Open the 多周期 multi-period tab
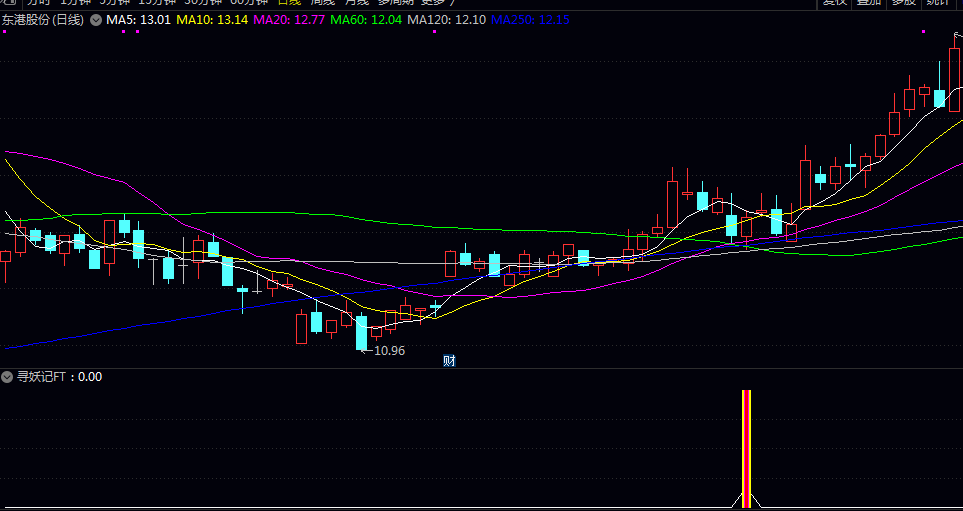The width and height of the screenshot is (963, 511). 397,2
